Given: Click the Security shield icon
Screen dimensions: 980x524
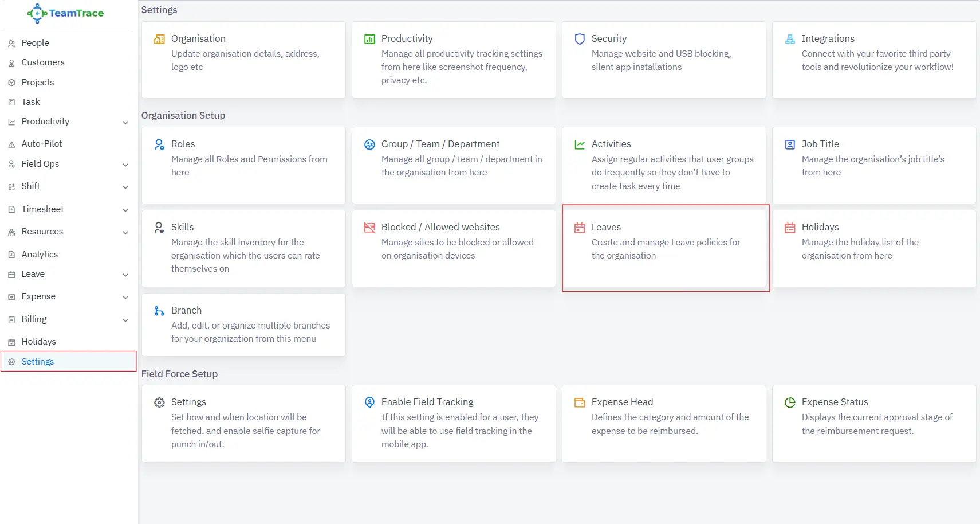Looking at the screenshot, I should [580, 39].
